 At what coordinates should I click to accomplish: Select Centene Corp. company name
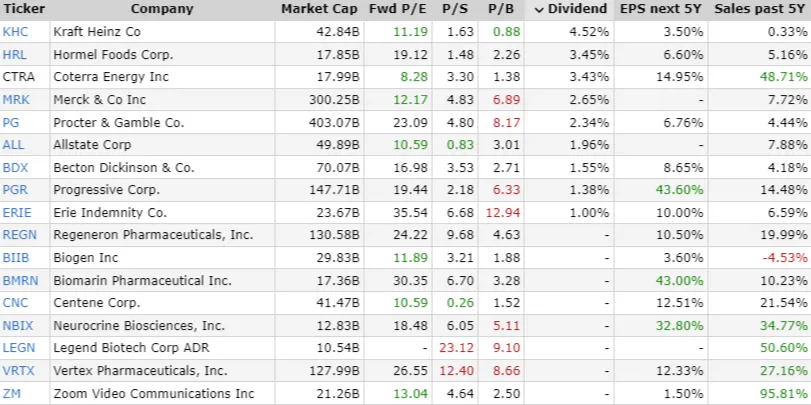97,303
